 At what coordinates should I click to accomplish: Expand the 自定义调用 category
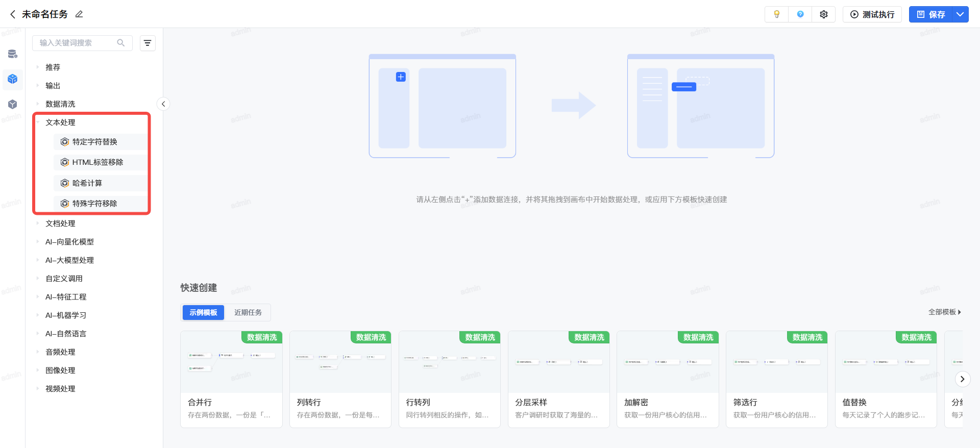tap(37, 279)
